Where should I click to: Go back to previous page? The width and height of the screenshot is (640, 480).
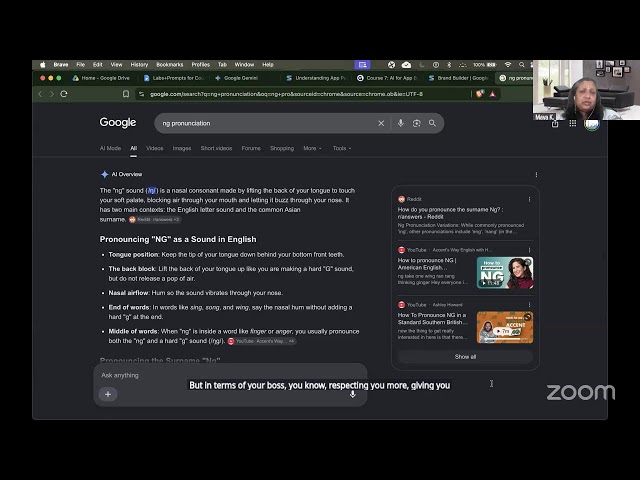tap(40, 94)
